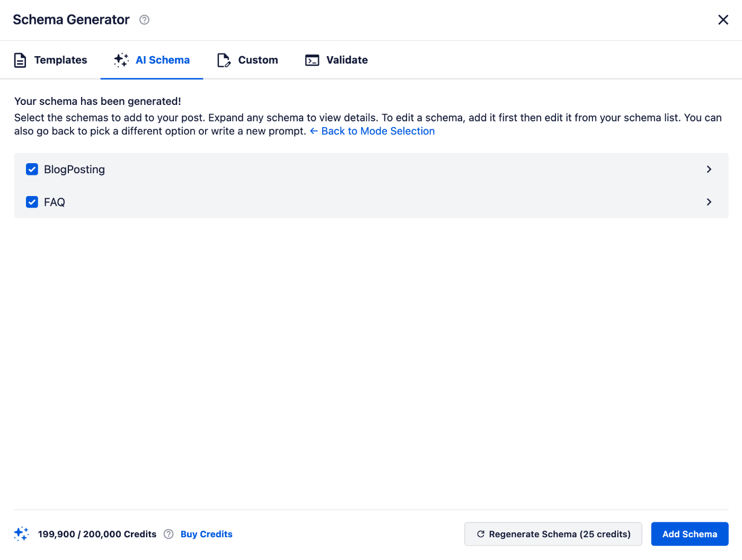Close the Schema Generator dialog
742x560 pixels.
coord(723,20)
